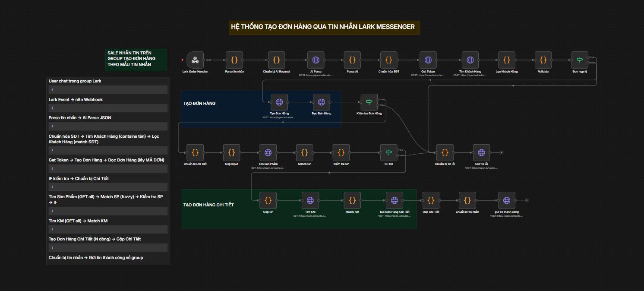Click the Lọc Khách Hàng code node
The width and height of the screenshot is (644, 291).
507,60
